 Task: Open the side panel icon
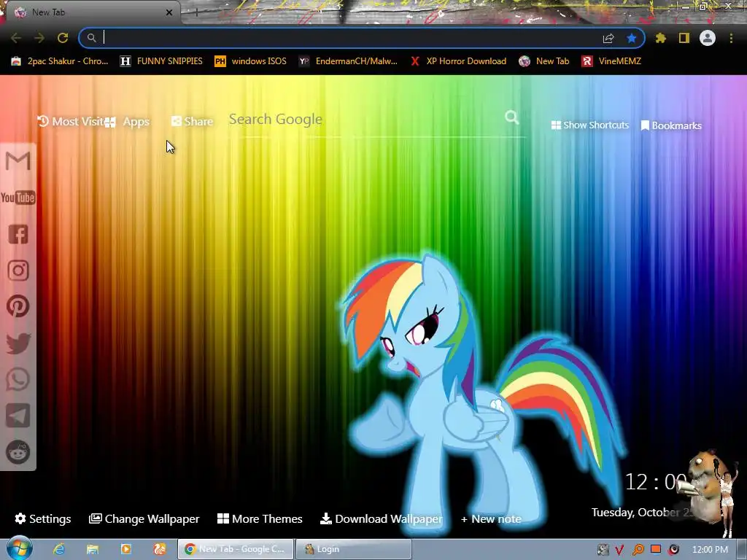[684, 38]
